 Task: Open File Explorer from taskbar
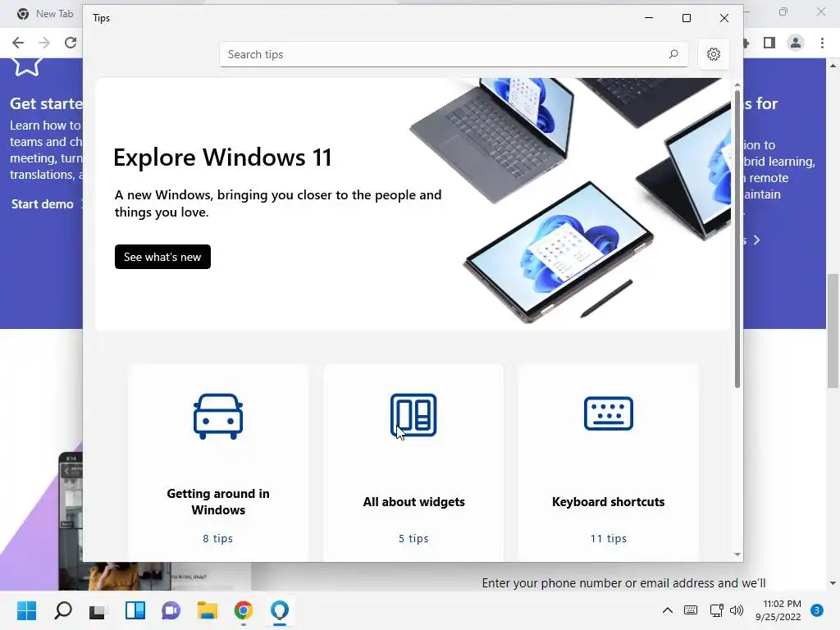tap(207, 610)
